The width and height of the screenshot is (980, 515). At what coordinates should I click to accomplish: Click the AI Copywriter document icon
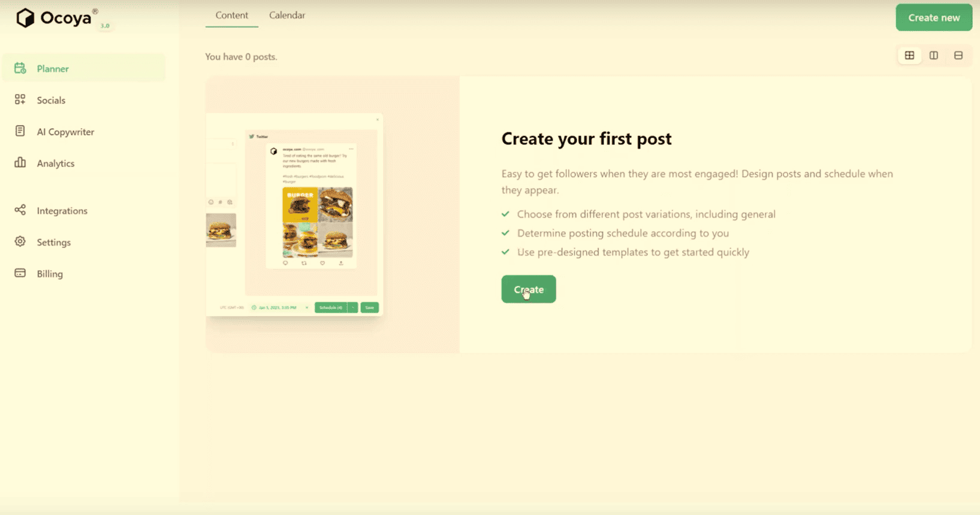point(20,131)
